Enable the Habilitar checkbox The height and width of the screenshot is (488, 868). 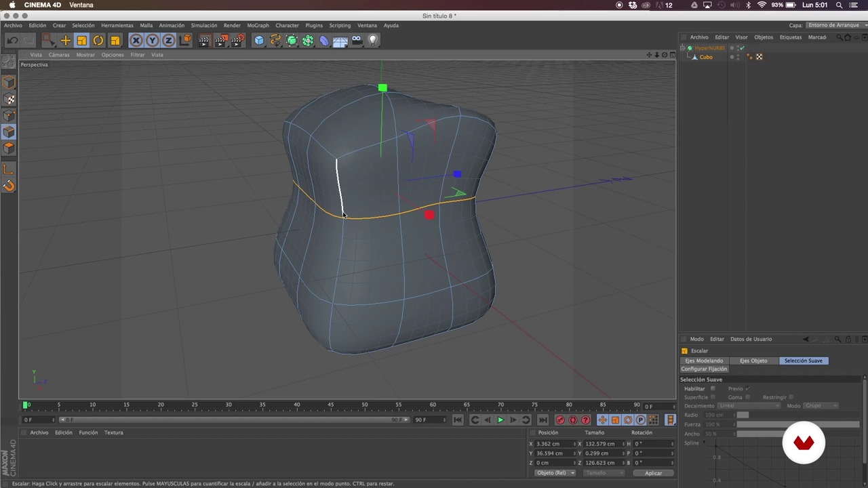click(x=713, y=388)
